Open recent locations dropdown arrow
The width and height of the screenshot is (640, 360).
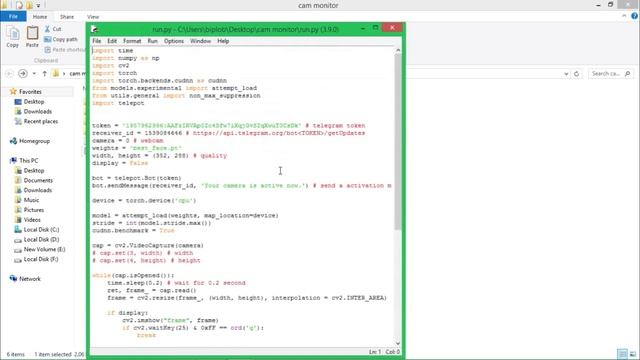[34, 74]
